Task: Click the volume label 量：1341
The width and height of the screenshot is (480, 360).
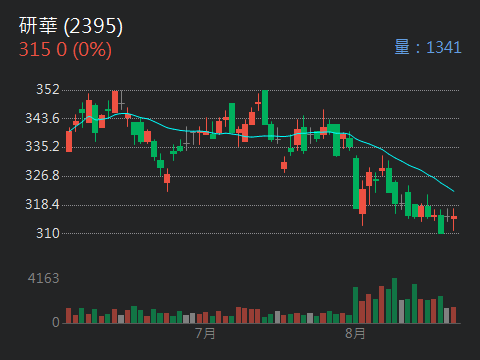Action: point(428,47)
